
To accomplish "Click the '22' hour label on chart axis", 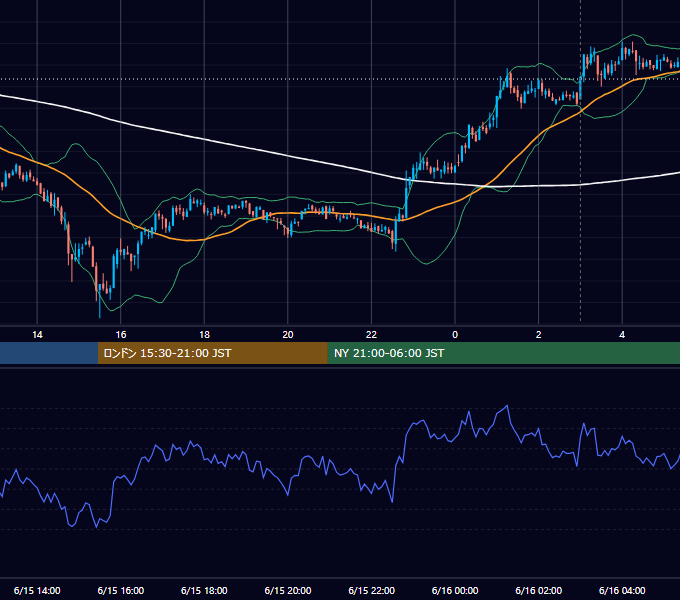I will tap(371, 335).
